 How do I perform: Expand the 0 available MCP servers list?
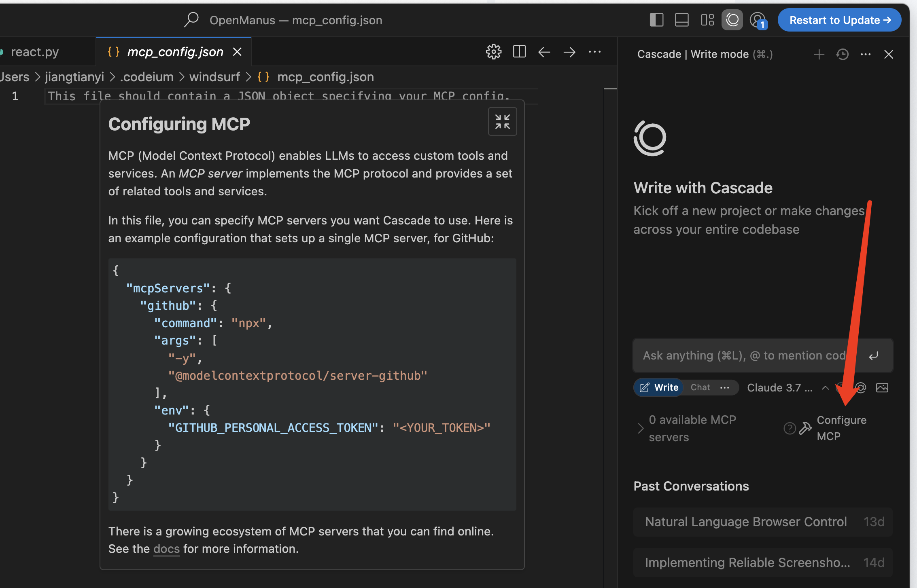pyautogui.click(x=641, y=428)
